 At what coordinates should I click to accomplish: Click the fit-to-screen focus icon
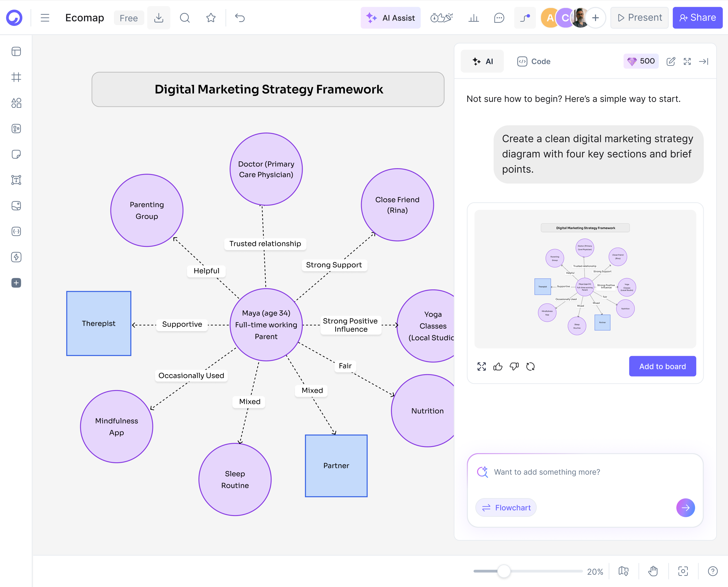tap(683, 571)
